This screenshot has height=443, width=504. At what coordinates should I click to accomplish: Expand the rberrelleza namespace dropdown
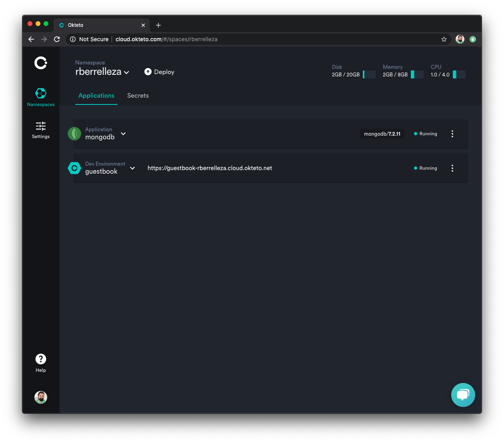pos(126,72)
